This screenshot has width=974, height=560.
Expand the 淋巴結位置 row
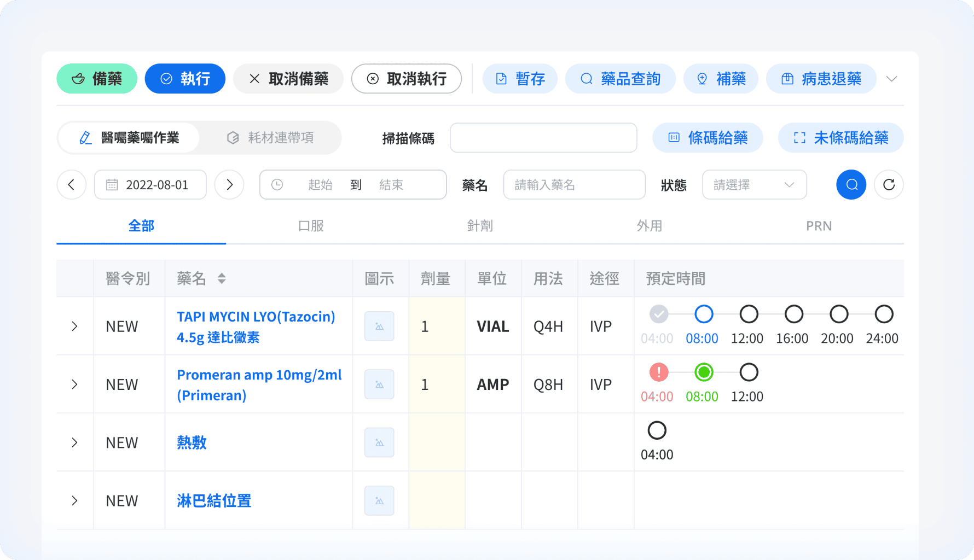tap(75, 501)
